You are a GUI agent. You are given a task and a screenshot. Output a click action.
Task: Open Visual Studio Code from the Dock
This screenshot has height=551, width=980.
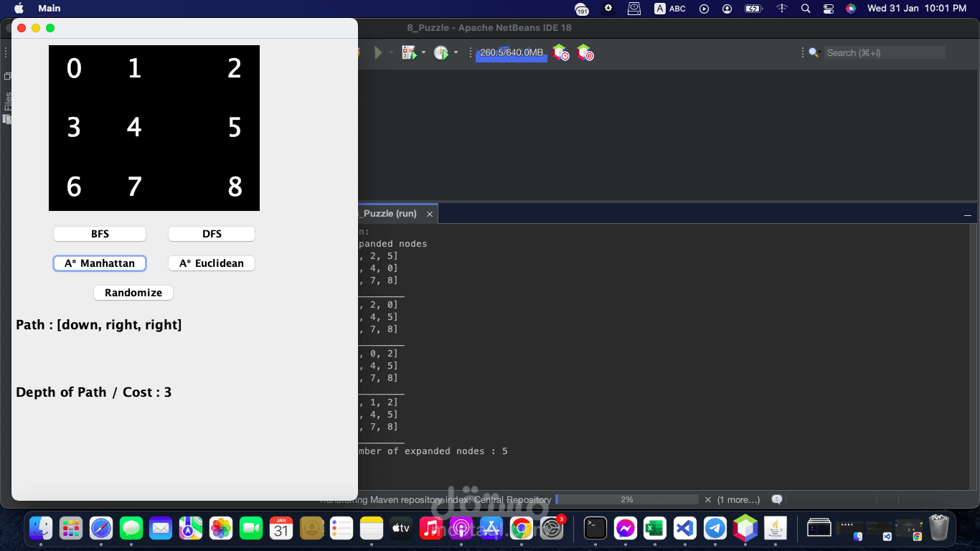coord(685,529)
